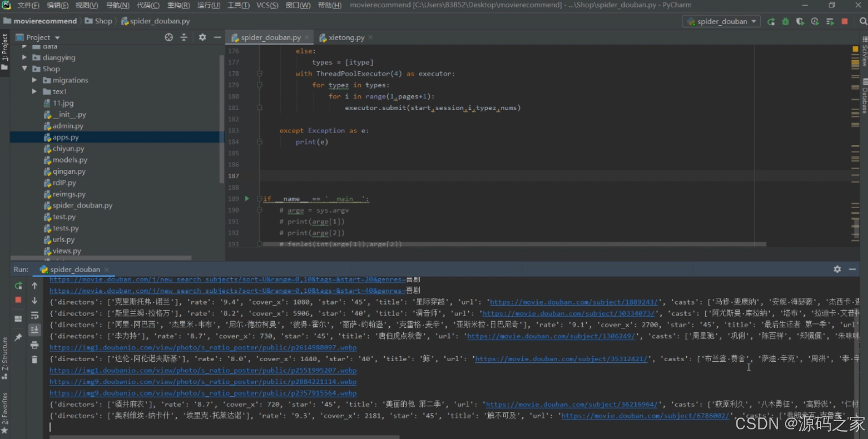Open the VCS(S) menu
This screenshot has width=868, height=439.
[x=267, y=5]
